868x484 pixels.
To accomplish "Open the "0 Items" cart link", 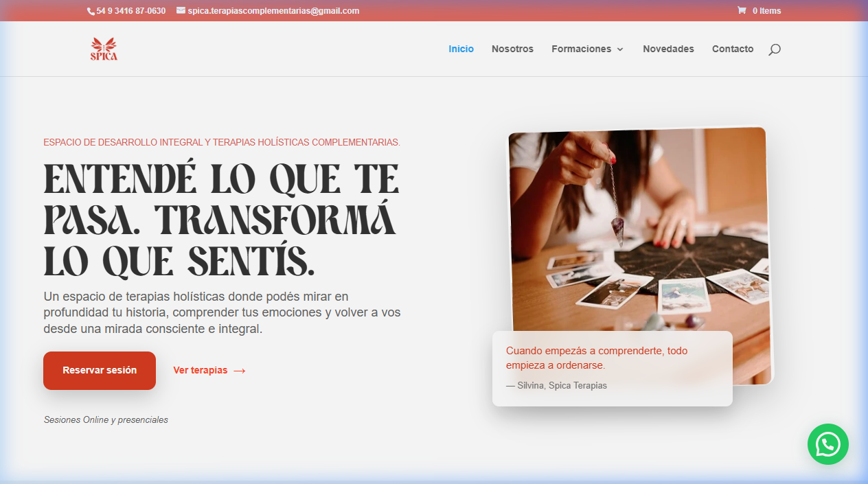I will (x=766, y=11).
